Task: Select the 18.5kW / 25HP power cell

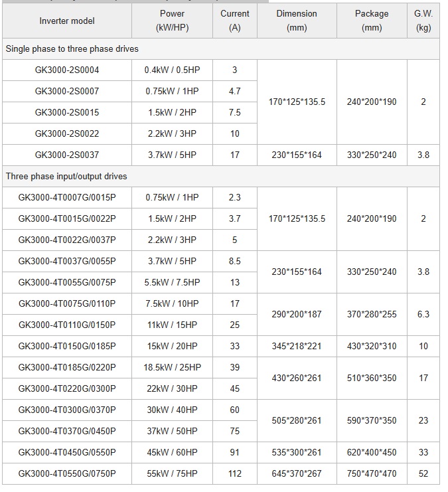Action: pyautogui.click(x=172, y=367)
